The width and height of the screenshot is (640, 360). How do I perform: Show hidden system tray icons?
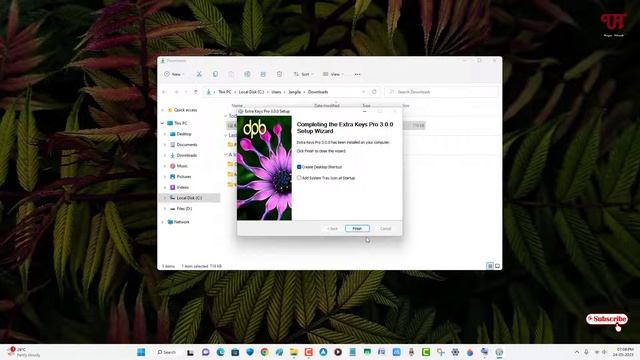(577, 352)
